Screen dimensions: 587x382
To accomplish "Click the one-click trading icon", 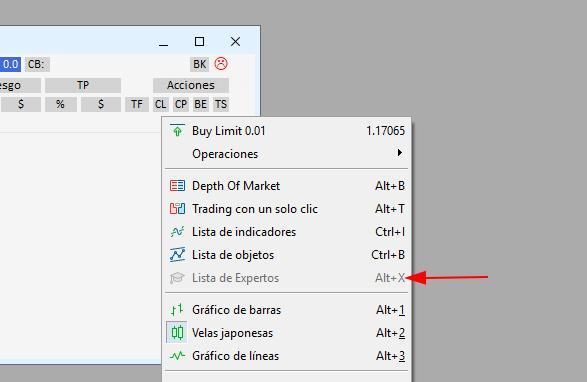I will pyautogui.click(x=177, y=208).
